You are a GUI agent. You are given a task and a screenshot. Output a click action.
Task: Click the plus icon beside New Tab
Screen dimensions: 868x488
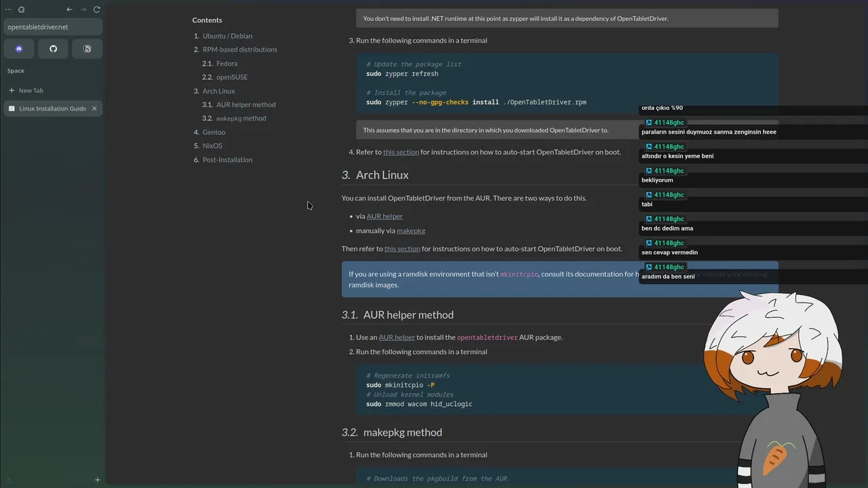(x=12, y=90)
